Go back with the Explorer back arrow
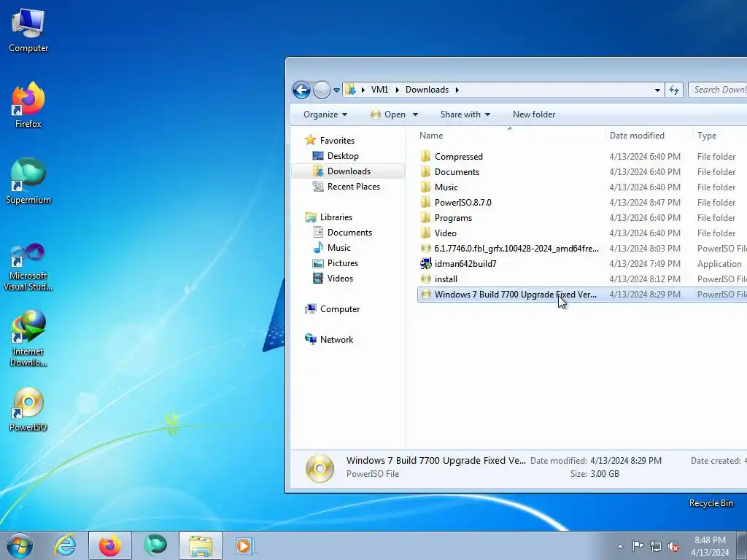Screen dimensions: 747x560 point(301,90)
